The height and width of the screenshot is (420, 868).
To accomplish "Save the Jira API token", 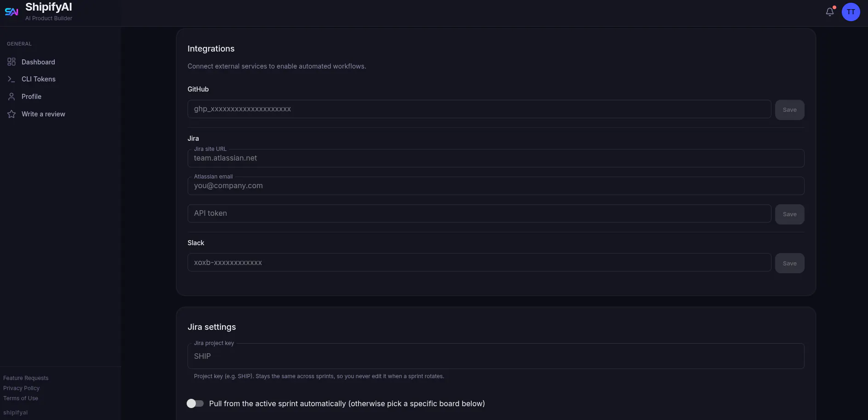I will click(x=789, y=214).
